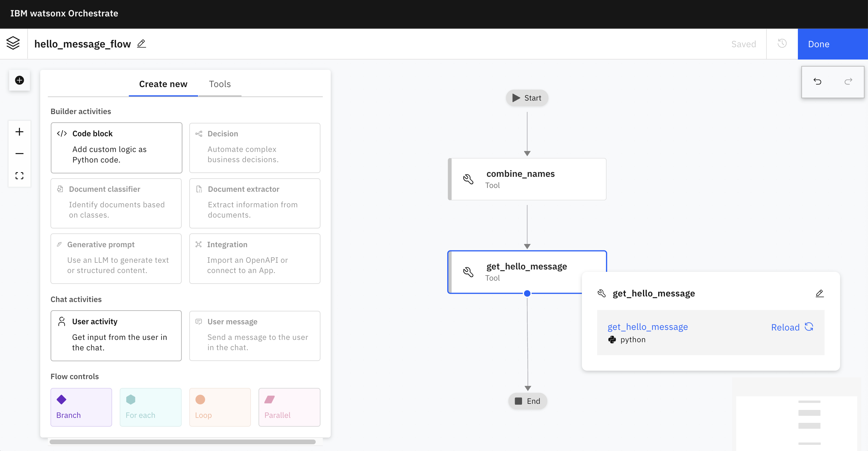The image size is (868, 451).
Task: Click the User activity person icon
Action: click(x=62, y=321)
